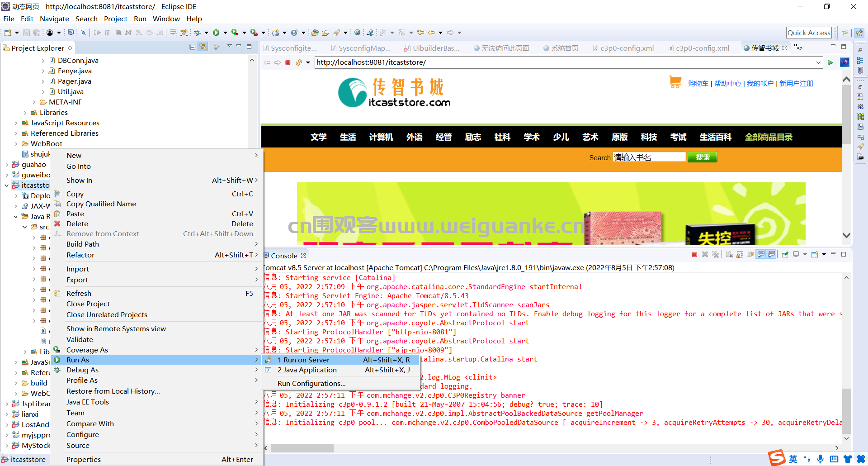Toggle Link with Editor in Project Explorer

pos(203,47)
